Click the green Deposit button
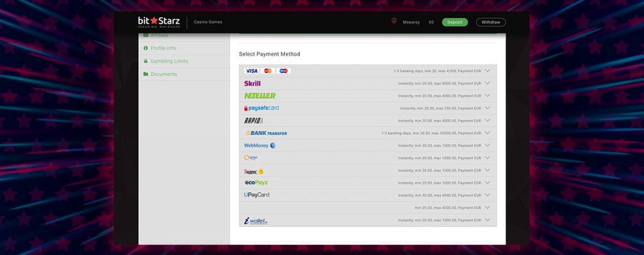Screen dimensions: 644x255 [455, 22]
